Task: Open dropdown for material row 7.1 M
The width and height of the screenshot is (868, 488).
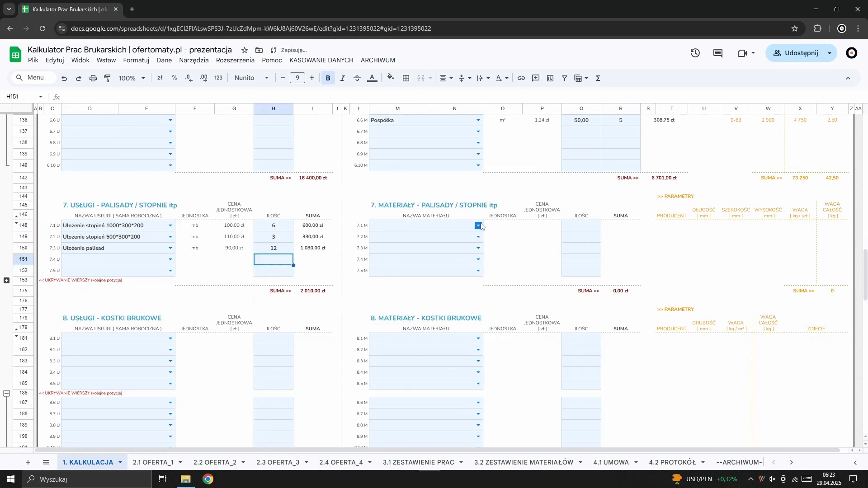Action: (478, 225)
